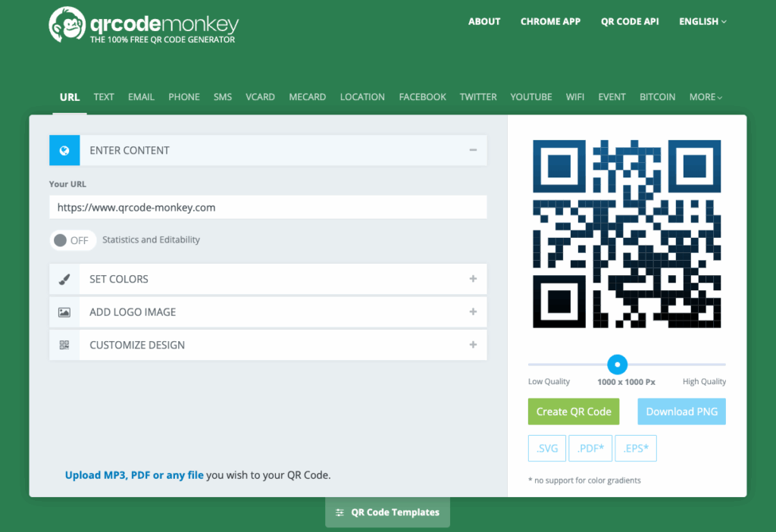
Task: Switch to the WIFI tab
Action: pyautogui.click(x=575, y=96)
